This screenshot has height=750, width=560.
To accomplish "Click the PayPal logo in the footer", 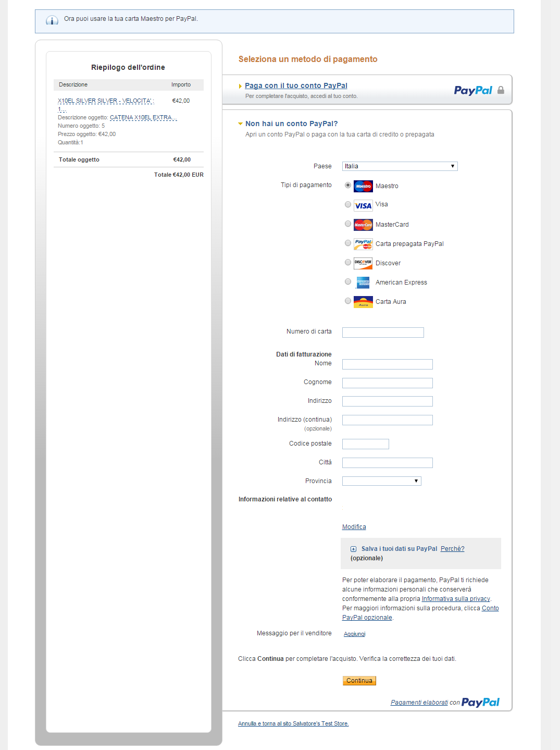I will click(x=480, y=703).
